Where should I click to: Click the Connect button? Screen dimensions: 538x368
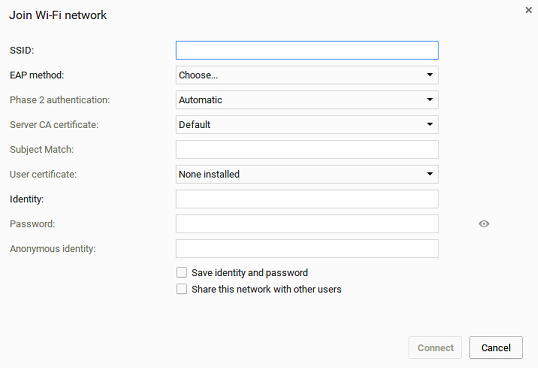[x=435, y=348]
